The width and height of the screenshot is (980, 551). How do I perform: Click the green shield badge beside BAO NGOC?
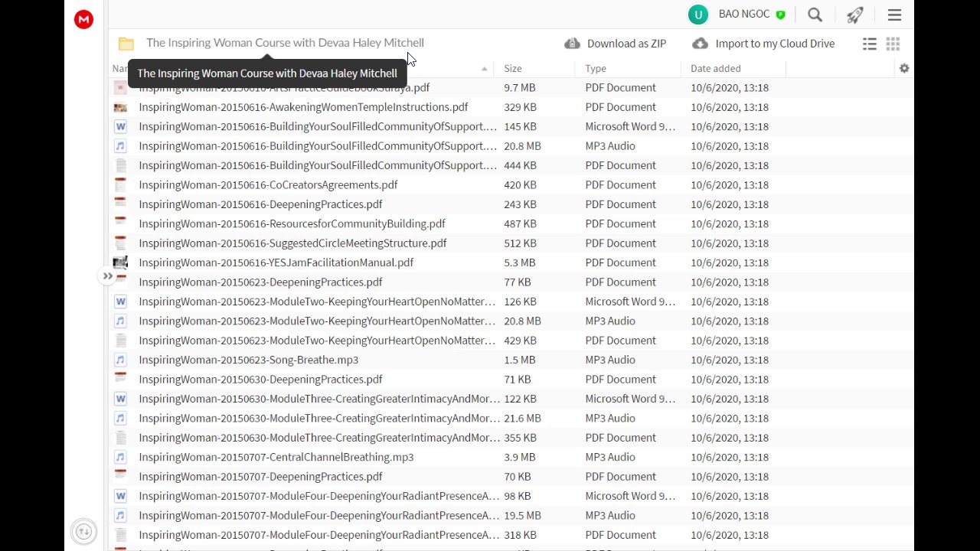781,15
